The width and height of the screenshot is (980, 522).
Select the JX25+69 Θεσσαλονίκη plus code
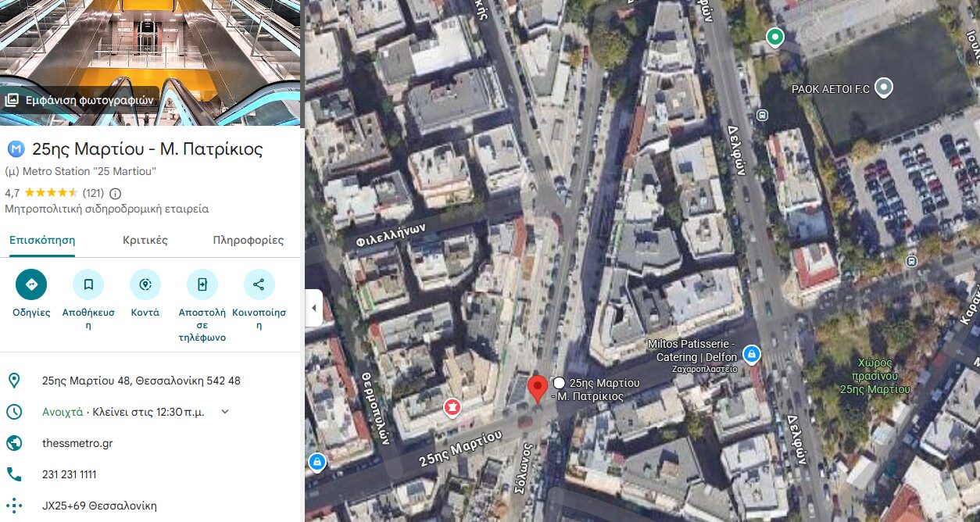pos(99,506)
